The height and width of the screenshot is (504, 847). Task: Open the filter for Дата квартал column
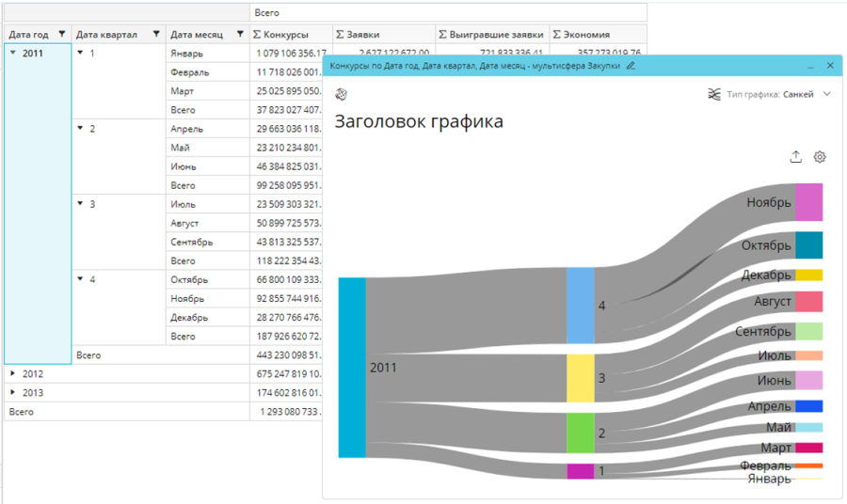click(x=155, y=35)
